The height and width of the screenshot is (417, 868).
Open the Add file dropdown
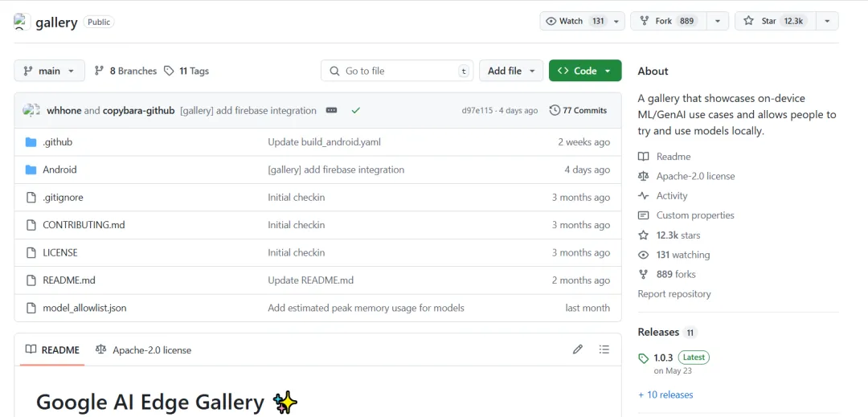click(511, 71)
